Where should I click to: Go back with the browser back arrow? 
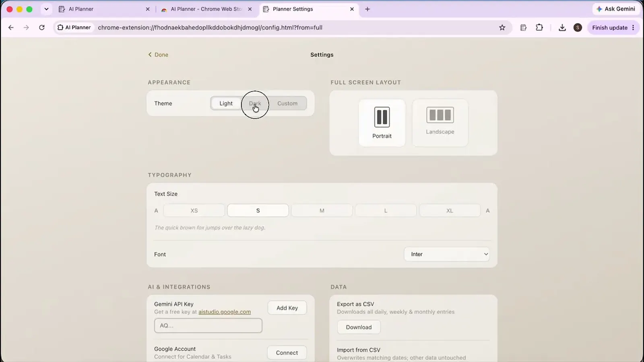click(x=11, y=27)
